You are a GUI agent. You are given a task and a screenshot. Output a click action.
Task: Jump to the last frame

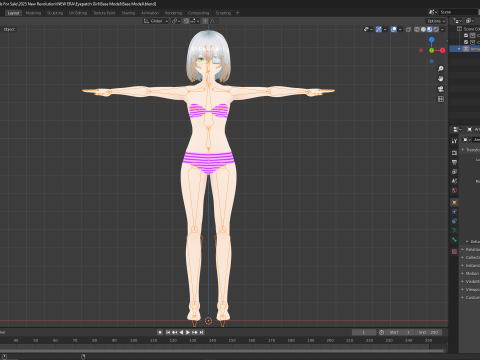click(201, 332)
